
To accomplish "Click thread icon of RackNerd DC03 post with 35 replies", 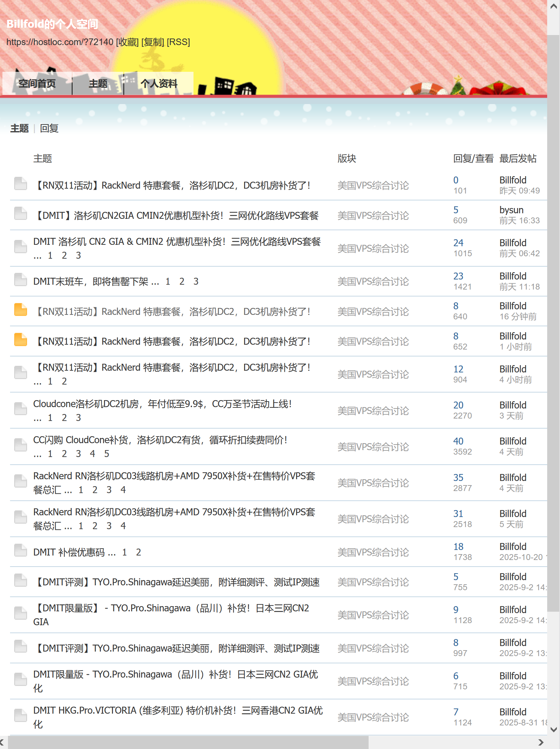I will tap(20, 481).
